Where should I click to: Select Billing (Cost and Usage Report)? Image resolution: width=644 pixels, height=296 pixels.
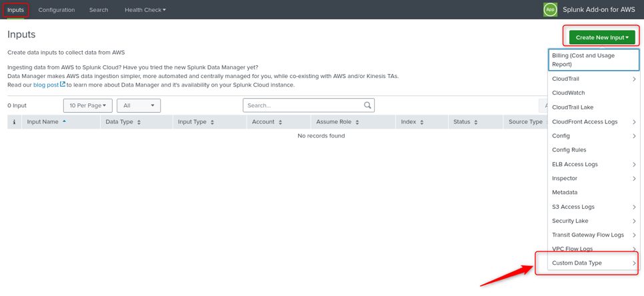593,60
